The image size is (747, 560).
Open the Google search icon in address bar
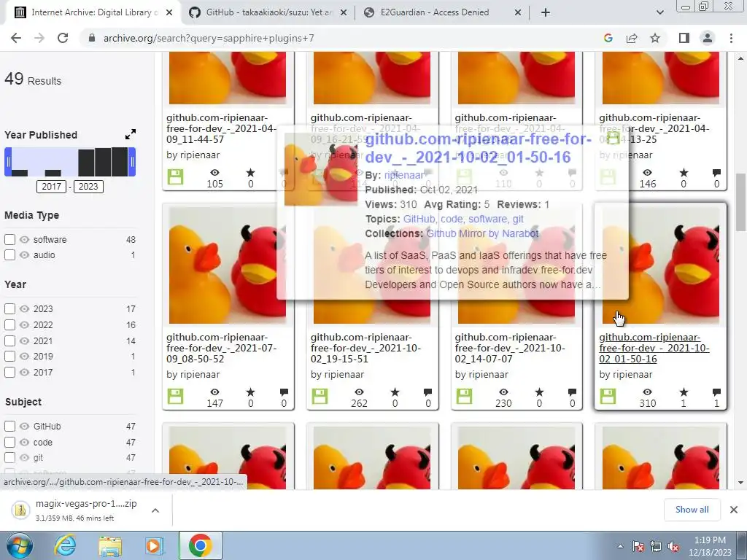pos(608,38)
